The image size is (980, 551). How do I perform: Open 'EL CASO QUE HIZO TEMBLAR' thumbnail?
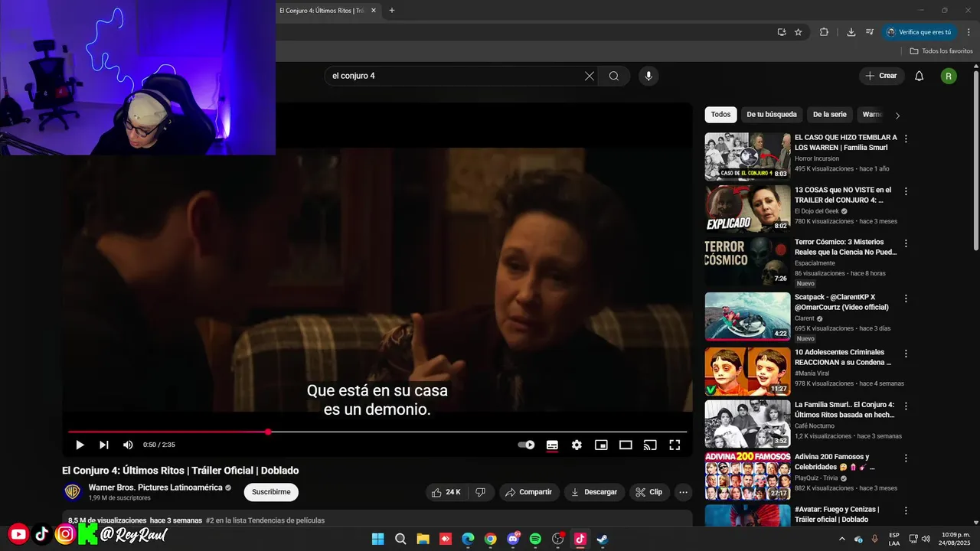747,157
